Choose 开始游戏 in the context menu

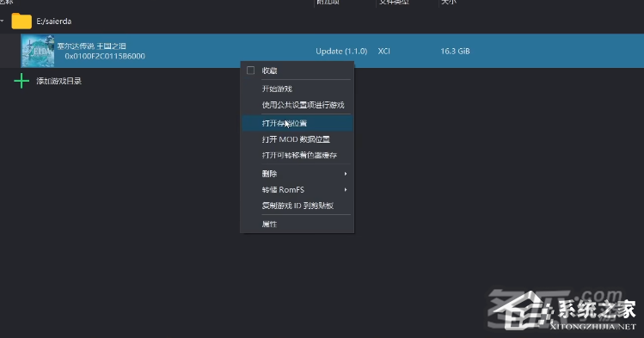[297, 89]
